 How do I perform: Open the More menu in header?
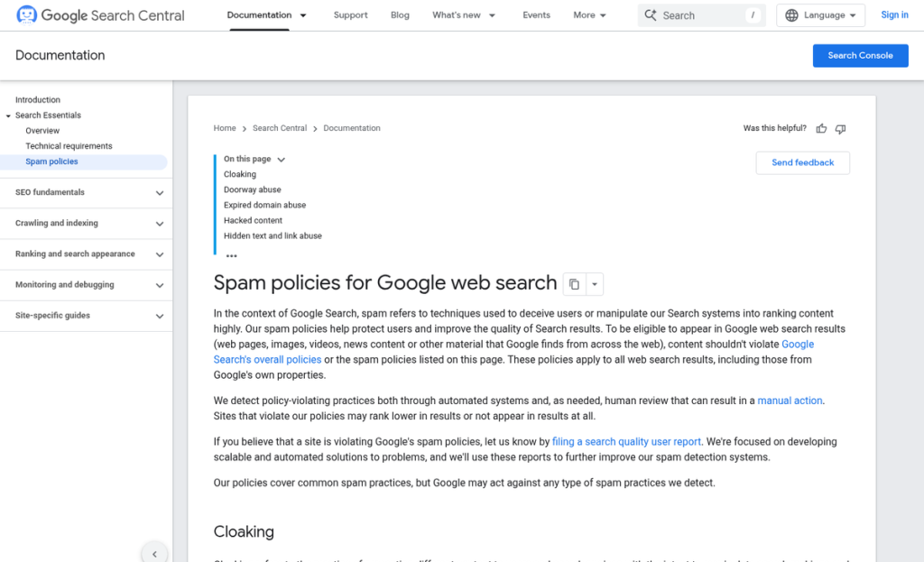[x=590, y=15]
